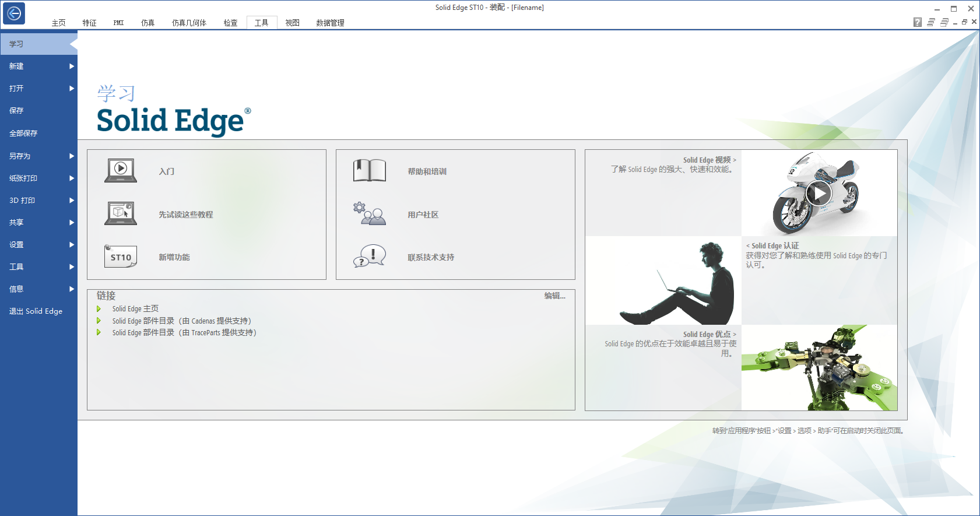Open the TraceParts 部件目录 link

184,332
